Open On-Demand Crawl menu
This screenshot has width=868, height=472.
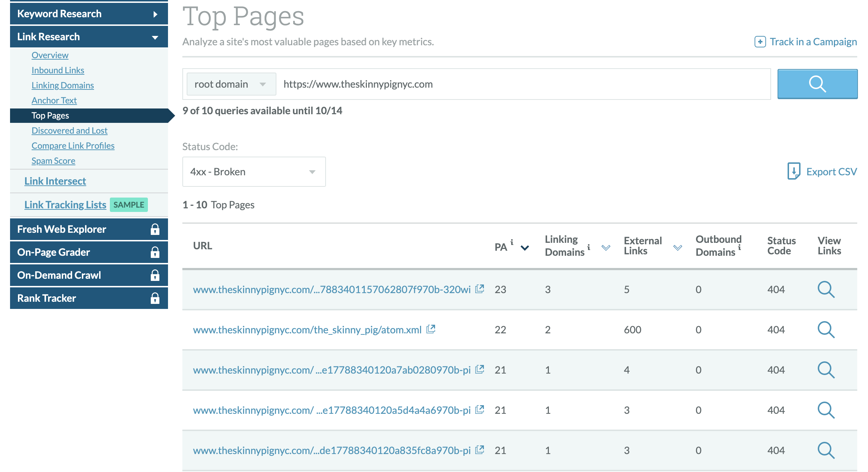(89, 275)
